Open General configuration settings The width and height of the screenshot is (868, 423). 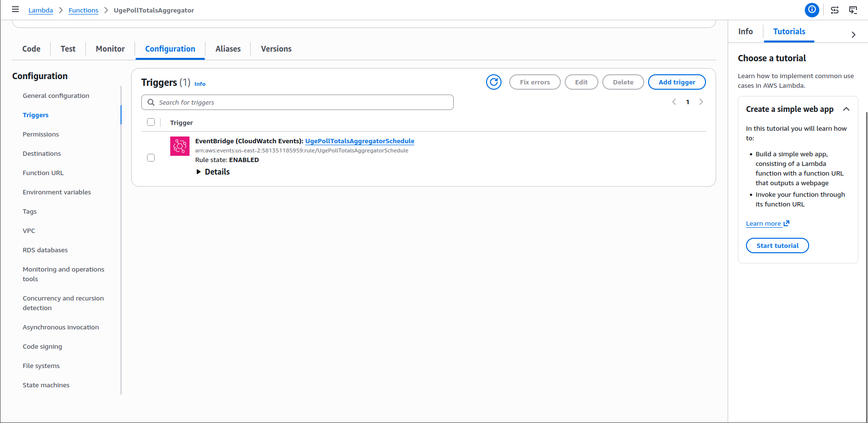56,96
